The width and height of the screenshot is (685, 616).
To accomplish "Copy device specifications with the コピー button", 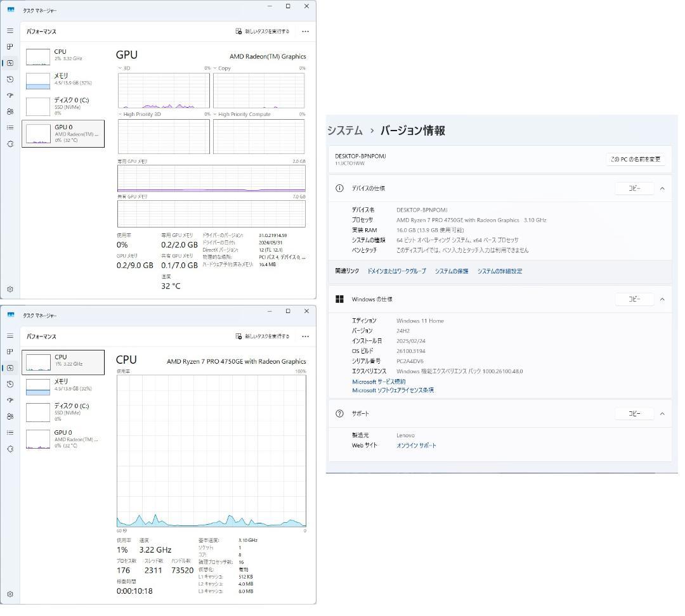I will [634, 188].
